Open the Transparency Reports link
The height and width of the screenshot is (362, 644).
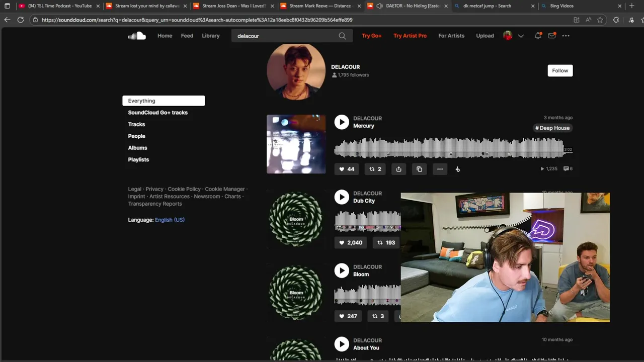(x=155, y=204)
